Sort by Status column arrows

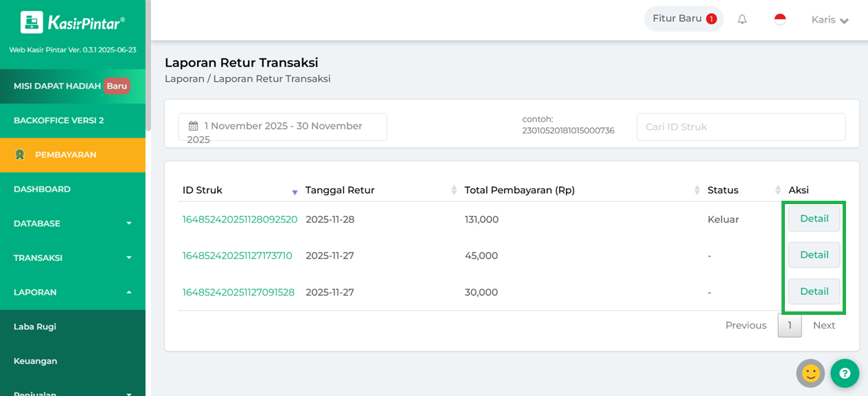(x=778, y=190)
